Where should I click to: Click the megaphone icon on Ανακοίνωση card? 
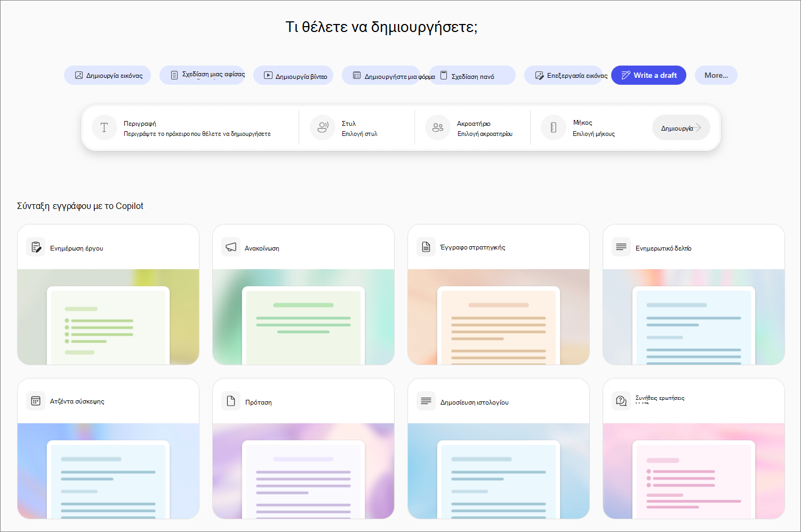point(231,247)
